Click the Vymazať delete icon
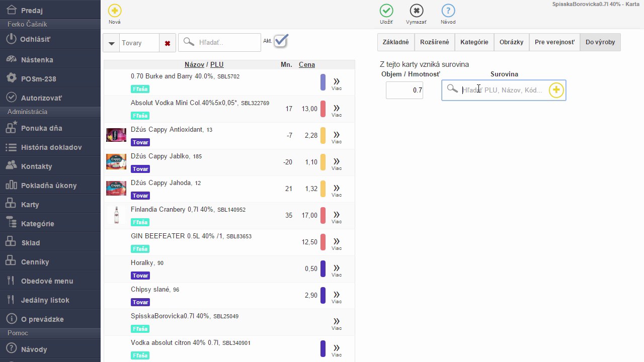This screenshot has width=644, height=362. (417, 11)
